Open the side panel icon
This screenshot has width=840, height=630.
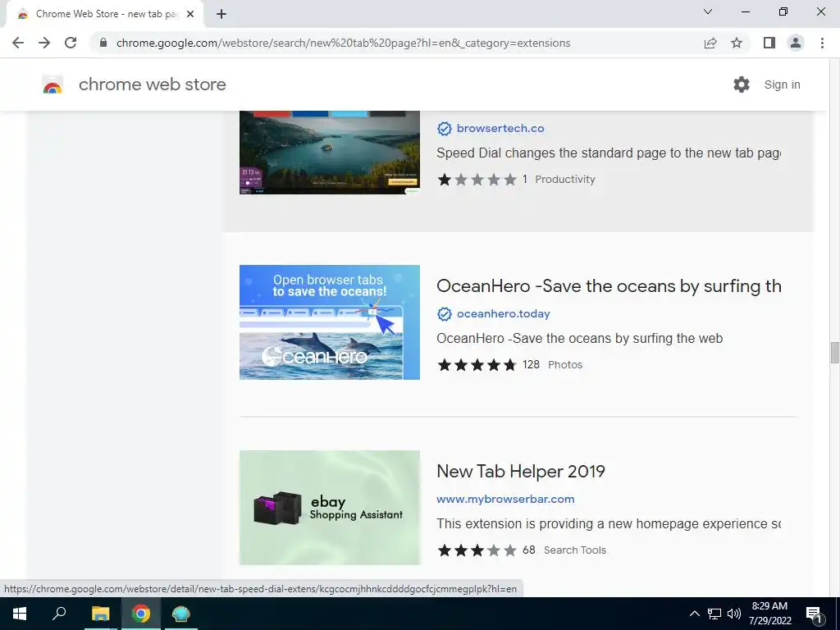(769, 43)
